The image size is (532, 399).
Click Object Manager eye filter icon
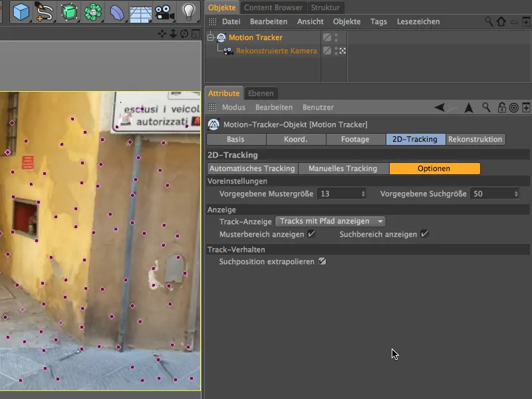point(514,22)
